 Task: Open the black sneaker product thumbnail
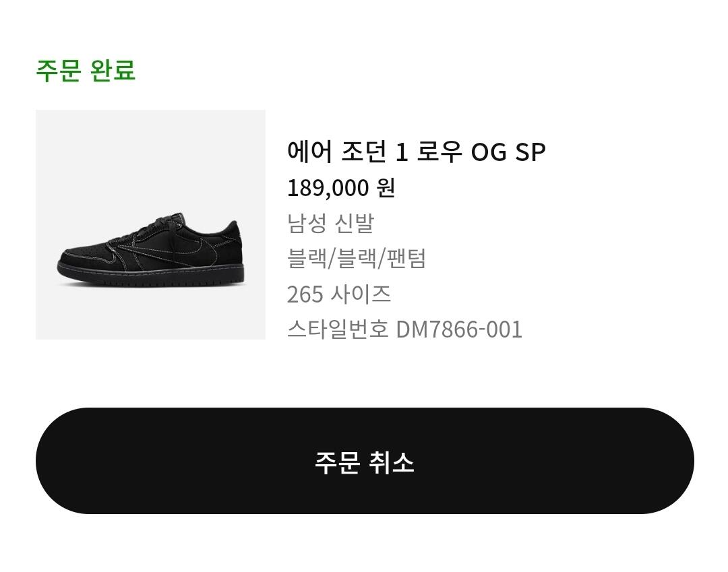[150, 224]
